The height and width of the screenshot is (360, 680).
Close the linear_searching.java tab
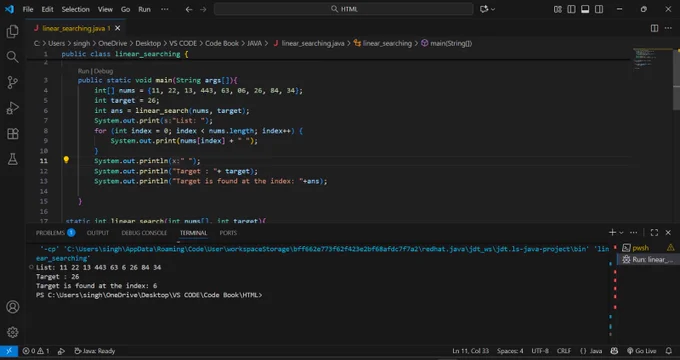(118, 28)
